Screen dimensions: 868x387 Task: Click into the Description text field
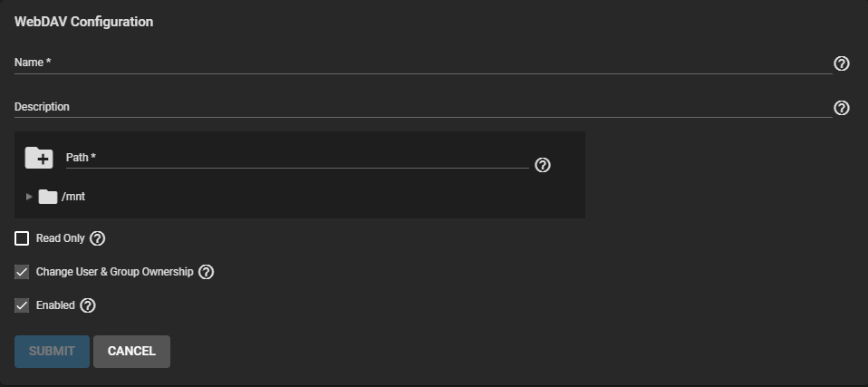tap(422, 107)
